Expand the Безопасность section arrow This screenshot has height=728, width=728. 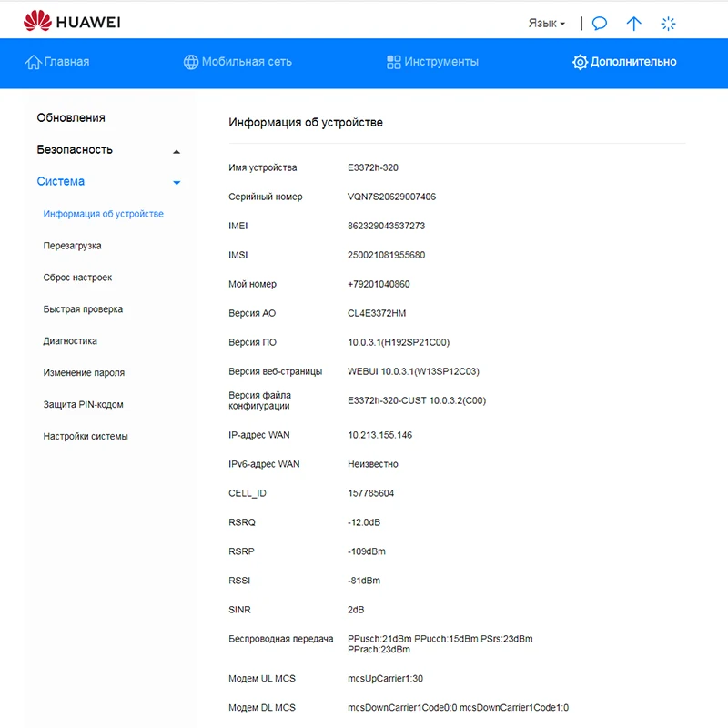(x=177, y=151)
